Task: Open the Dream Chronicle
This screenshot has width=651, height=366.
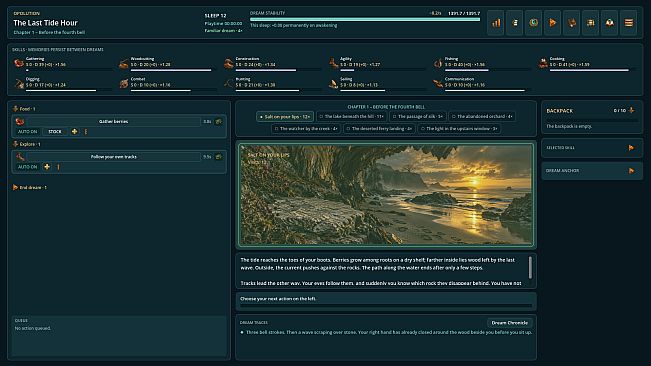Action: tap(509, 323)
